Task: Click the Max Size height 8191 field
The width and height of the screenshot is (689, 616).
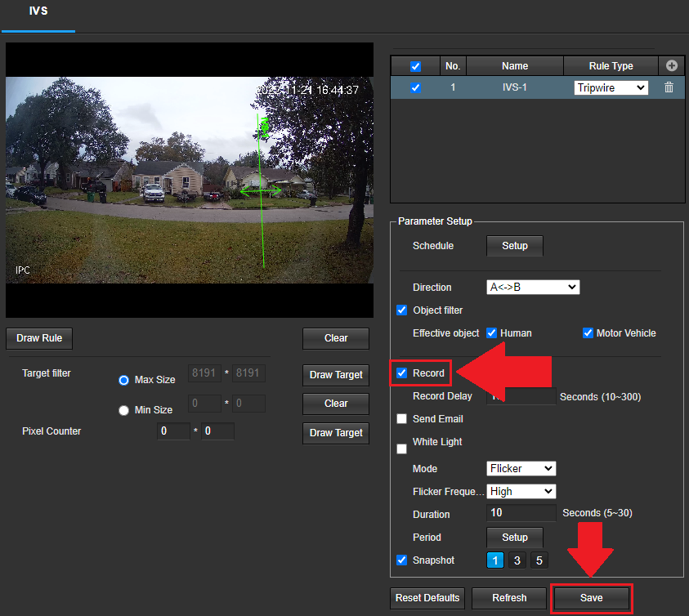Action: pos(248,373)
